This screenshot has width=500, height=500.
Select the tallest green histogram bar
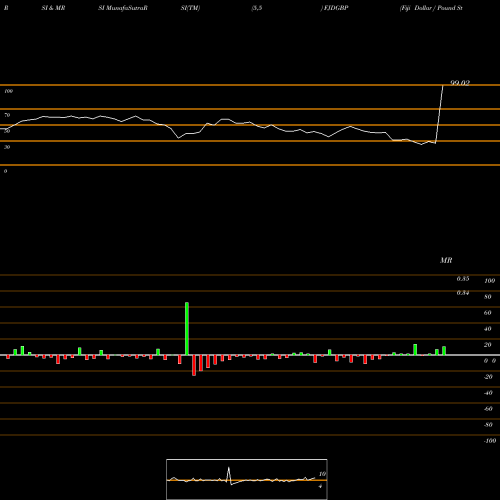[x=187, y=329]
